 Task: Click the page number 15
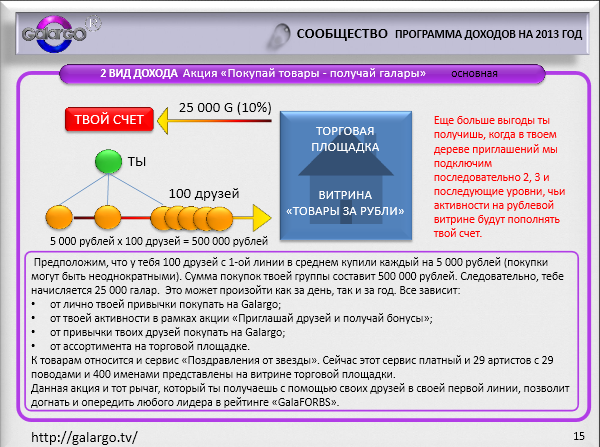pos(579,436)
